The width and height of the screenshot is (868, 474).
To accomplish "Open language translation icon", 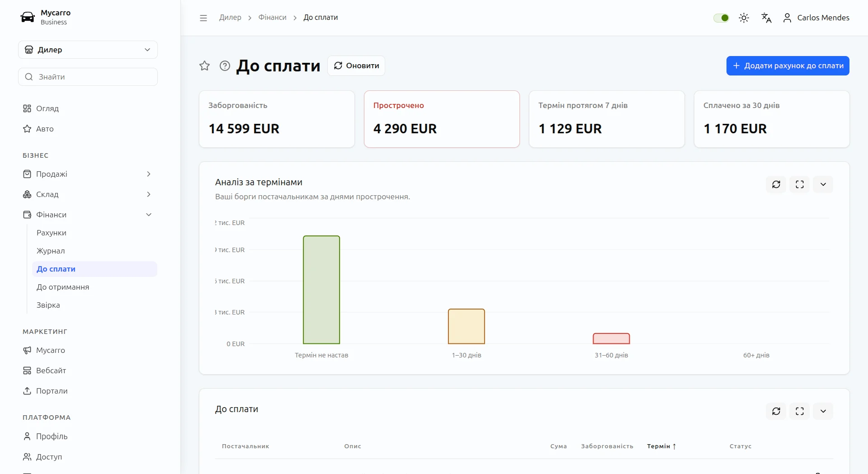I will point(766,18).
